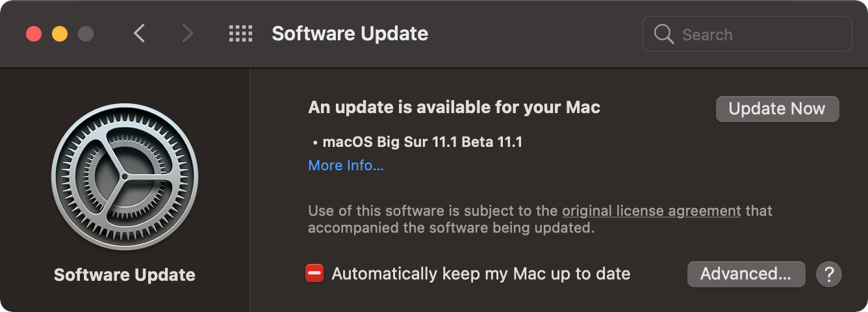Click the Software Update window title
868x312 pixels.
(350, 34)
